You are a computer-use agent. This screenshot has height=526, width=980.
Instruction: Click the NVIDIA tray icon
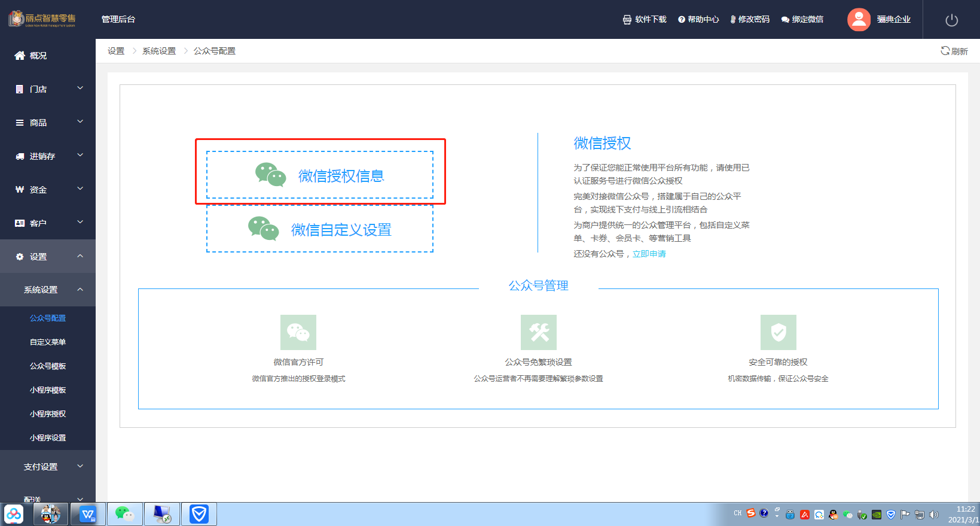point(877,515)
